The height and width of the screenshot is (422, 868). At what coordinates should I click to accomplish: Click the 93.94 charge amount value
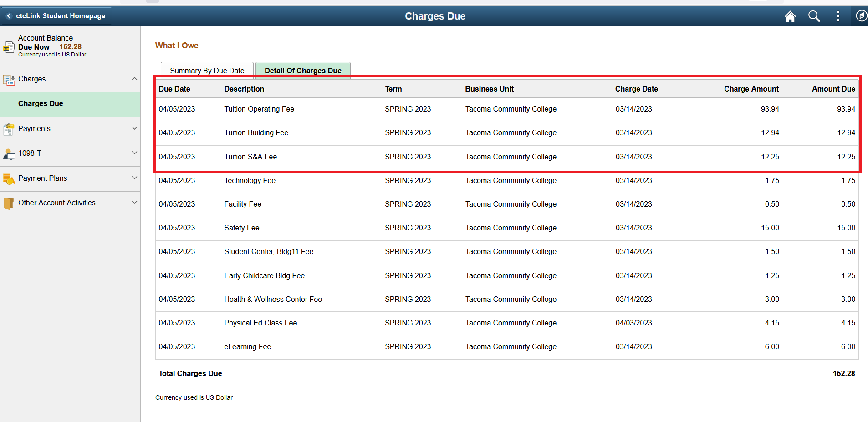[770, 109]
